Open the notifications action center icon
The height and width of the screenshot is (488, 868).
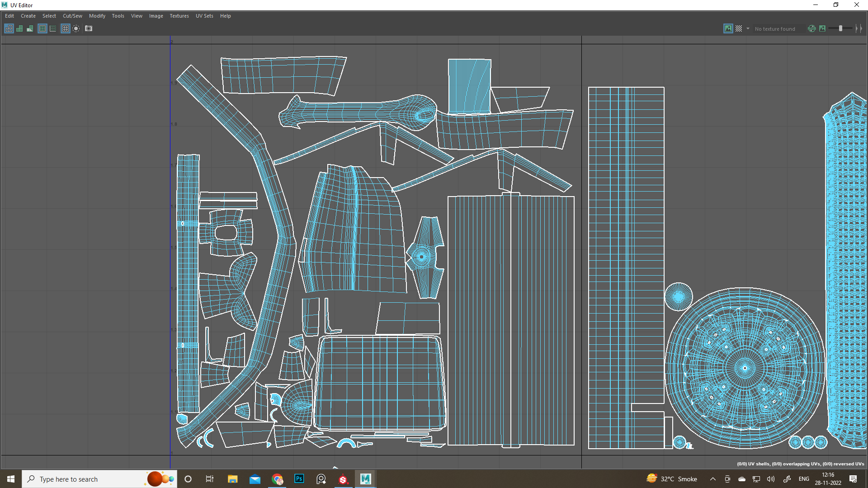tap(853, 479)
